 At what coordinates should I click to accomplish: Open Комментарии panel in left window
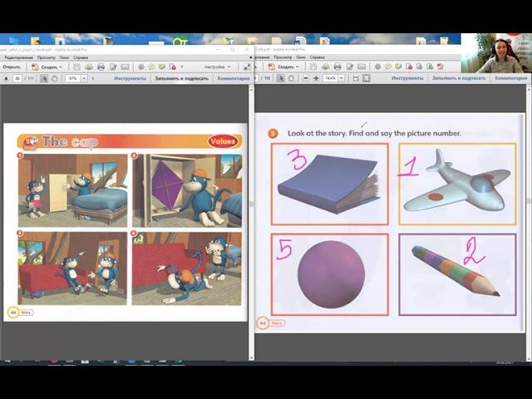[x=233, y=78]
